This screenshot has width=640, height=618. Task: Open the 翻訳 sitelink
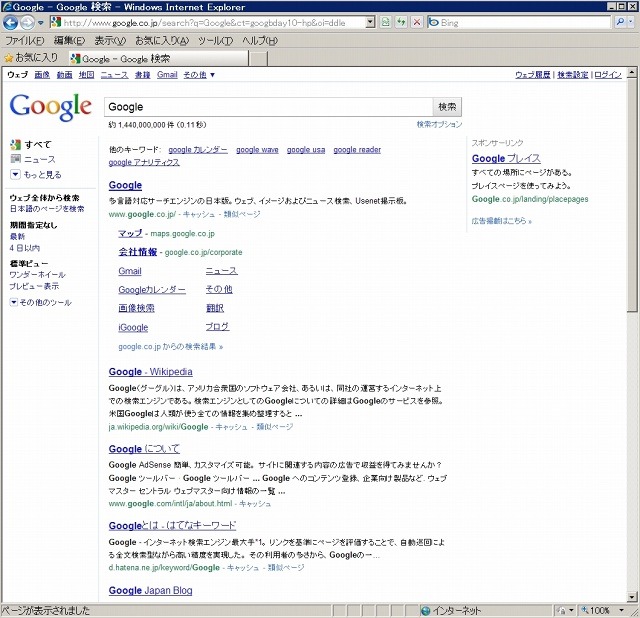pyautogui.click(x=215, y=308)
